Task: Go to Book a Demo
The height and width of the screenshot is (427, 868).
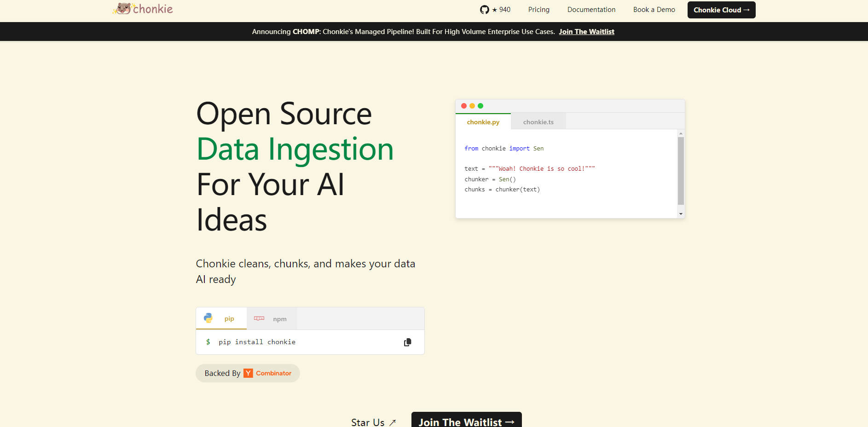Action: pyautogui.click(x=654, y=10)
